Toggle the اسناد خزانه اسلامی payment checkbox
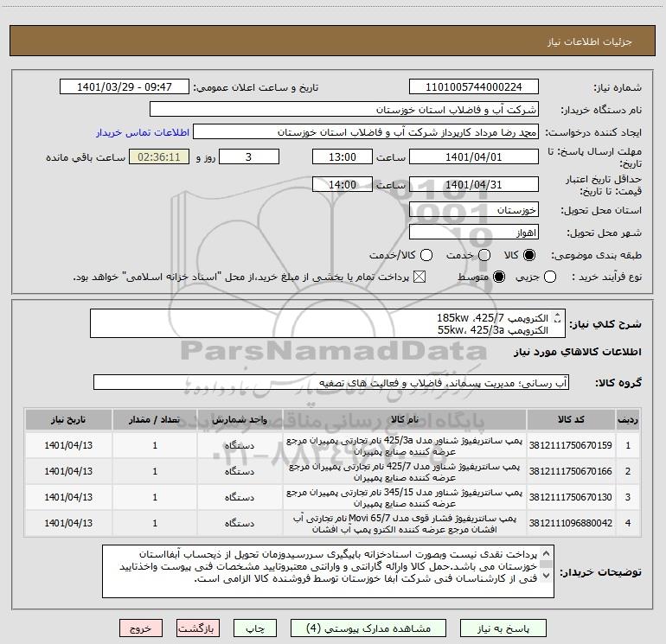The width and height of the screenshot is (666, 644). point(419,277)
